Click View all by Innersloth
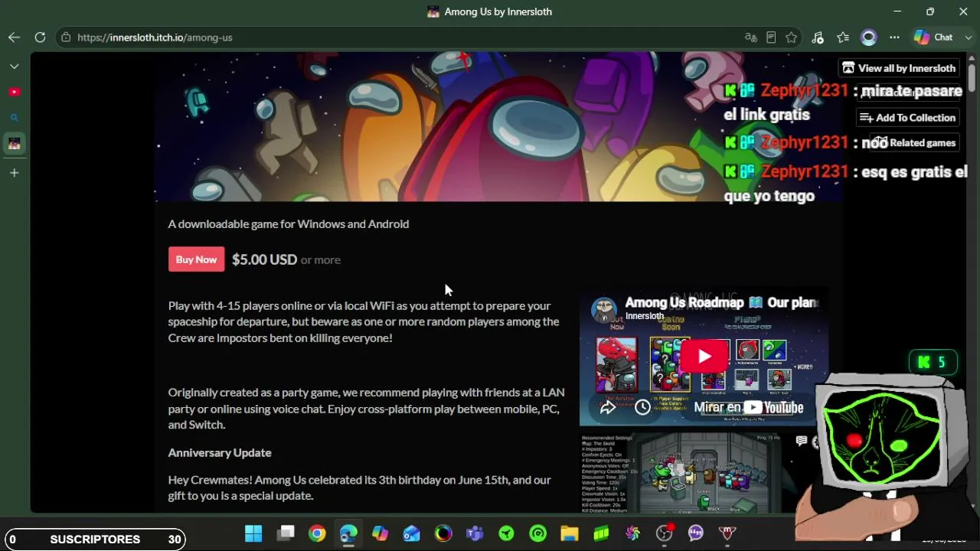This screenshot has height=551, width=980. point(900,68)
